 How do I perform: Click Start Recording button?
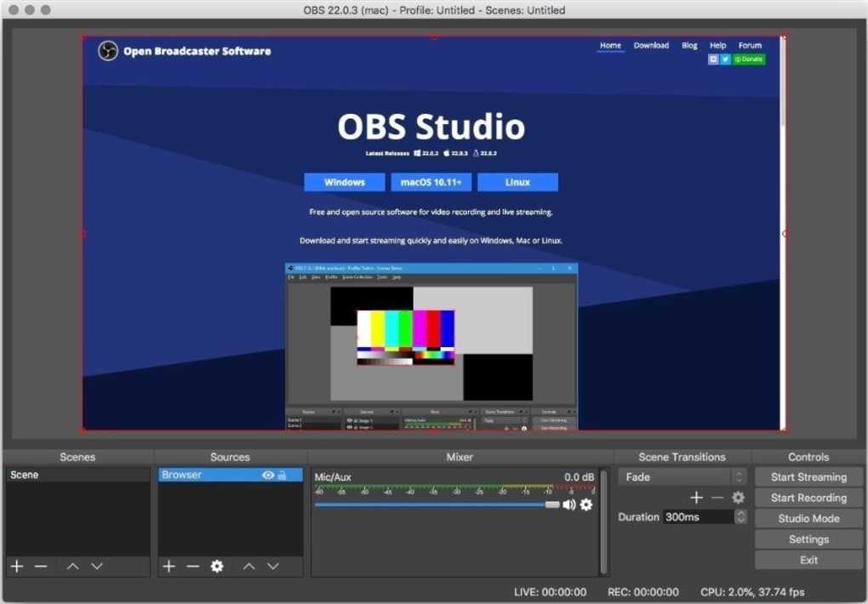tap(808, 498)
